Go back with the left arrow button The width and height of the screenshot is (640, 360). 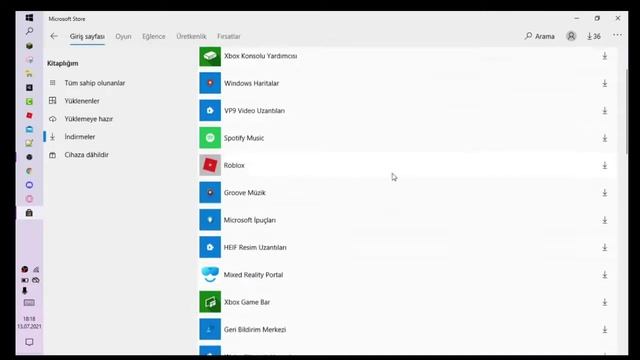[54, 36]
